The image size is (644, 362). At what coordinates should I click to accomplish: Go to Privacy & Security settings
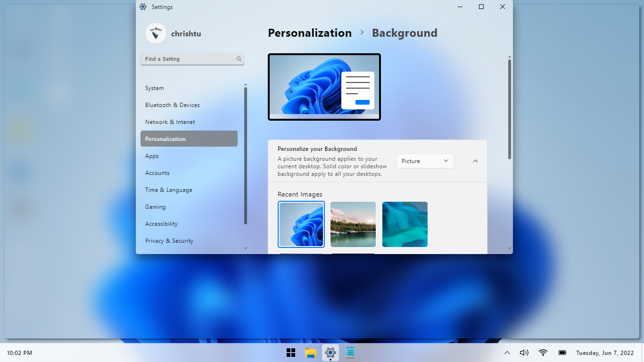pos(169,241)
